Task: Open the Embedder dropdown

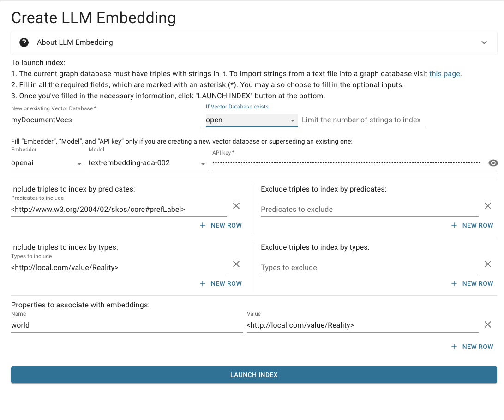Action: (48, 163)
